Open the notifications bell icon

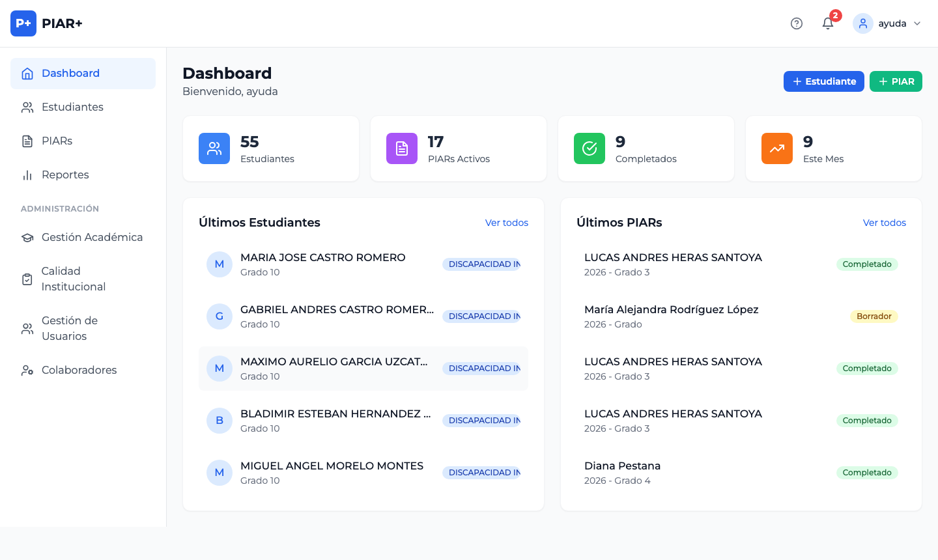tap(828, 23)
